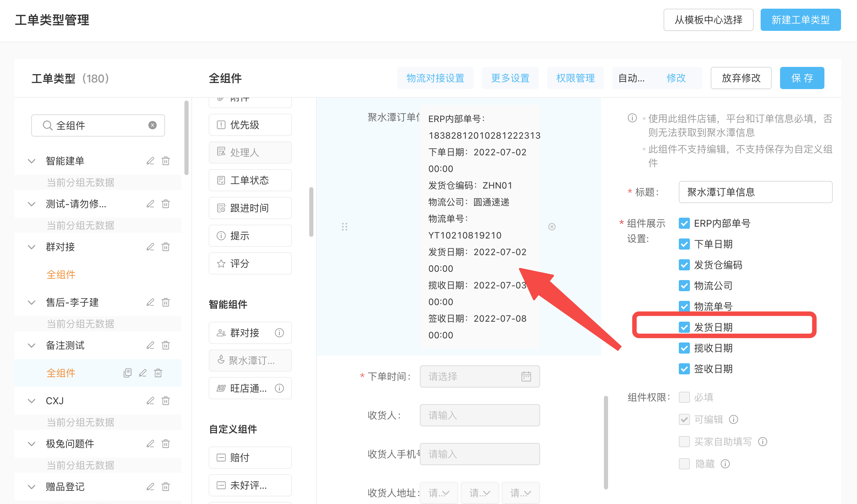Collapse the 备注测试 group
Screen dimensions: 857x504
32,345
